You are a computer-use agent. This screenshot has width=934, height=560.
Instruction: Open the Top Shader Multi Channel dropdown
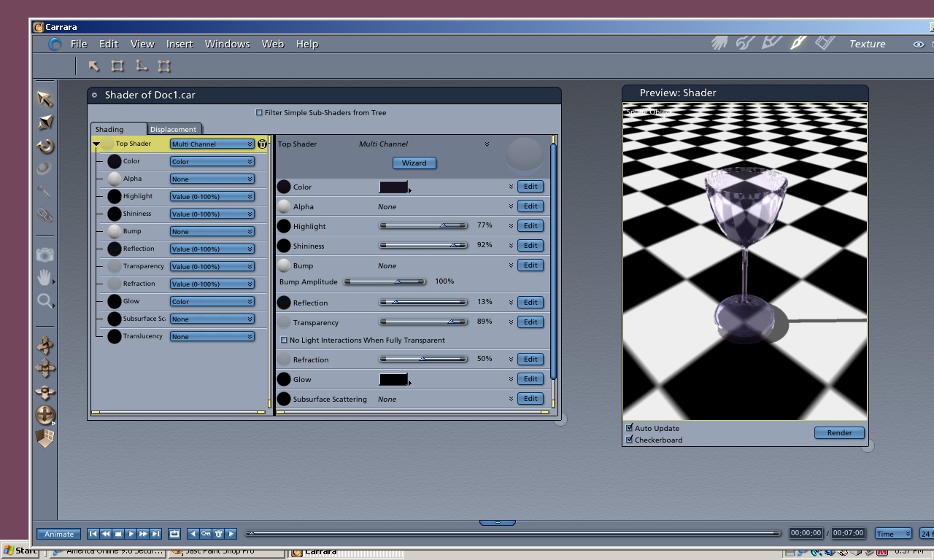click(212, 144)
